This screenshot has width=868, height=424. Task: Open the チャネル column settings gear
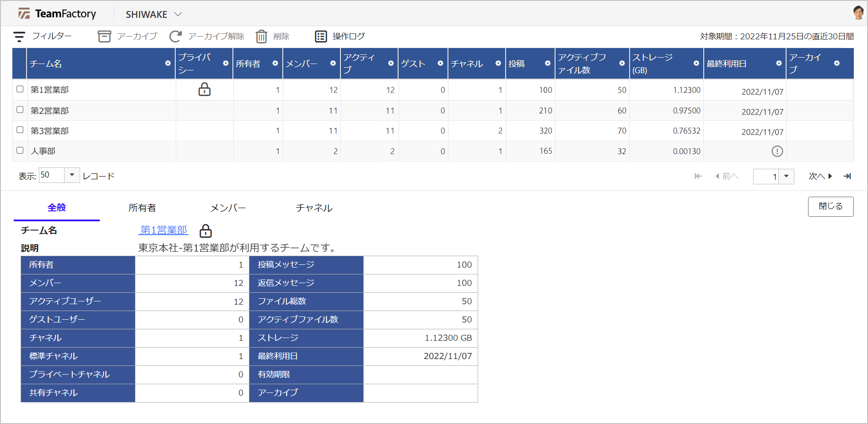[498, 64]
